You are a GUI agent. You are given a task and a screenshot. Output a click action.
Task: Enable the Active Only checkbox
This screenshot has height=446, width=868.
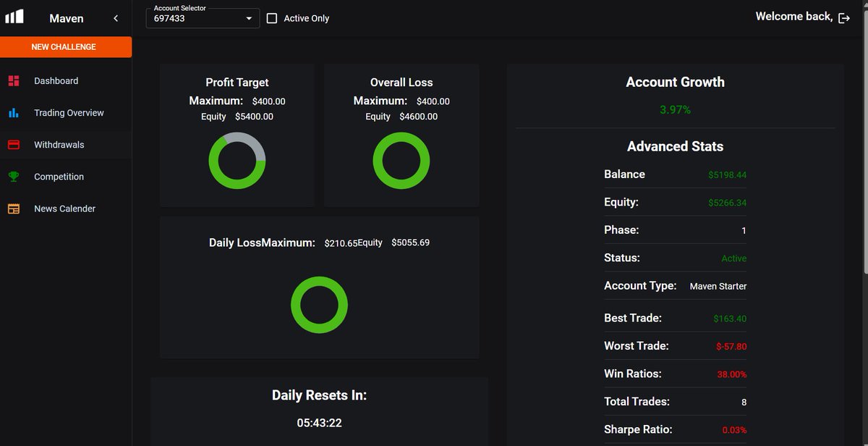point(272,18)
